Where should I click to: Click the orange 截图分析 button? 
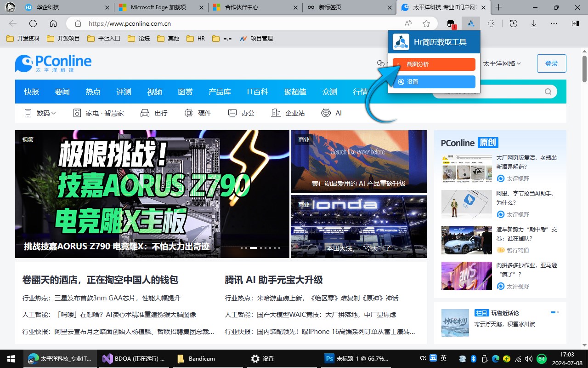tap(434, 64)
